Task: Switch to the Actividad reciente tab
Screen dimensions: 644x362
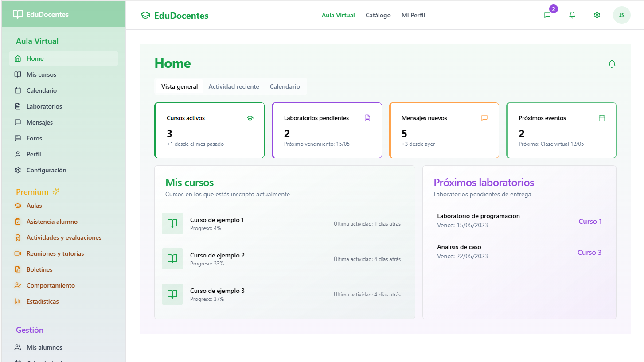Action: pos(234,86)
